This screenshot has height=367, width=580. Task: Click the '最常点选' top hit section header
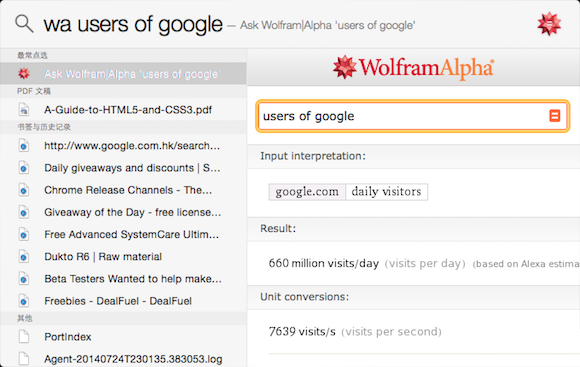(32, 55)
